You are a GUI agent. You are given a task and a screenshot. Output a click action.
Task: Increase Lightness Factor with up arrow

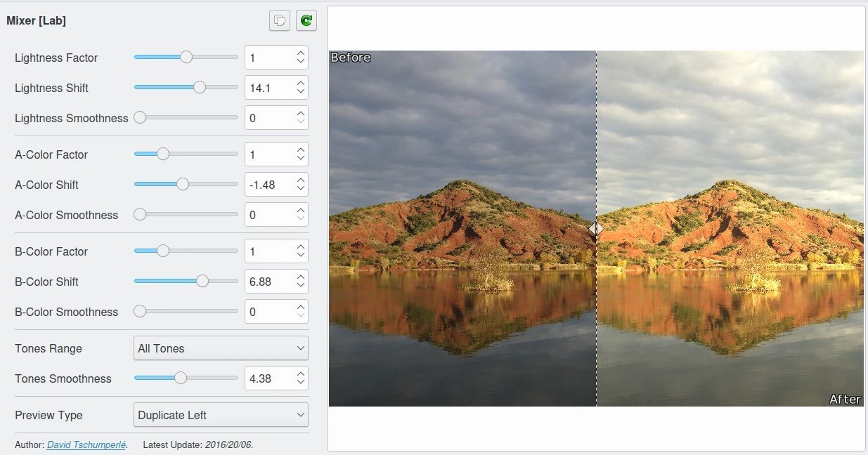click(x=301, y=53)
